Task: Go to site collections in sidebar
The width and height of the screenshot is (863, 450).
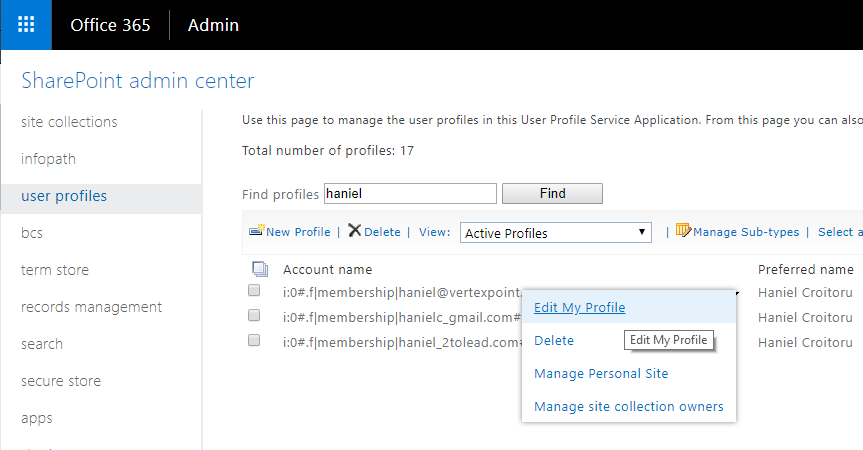Action: [x=69, y=122]
